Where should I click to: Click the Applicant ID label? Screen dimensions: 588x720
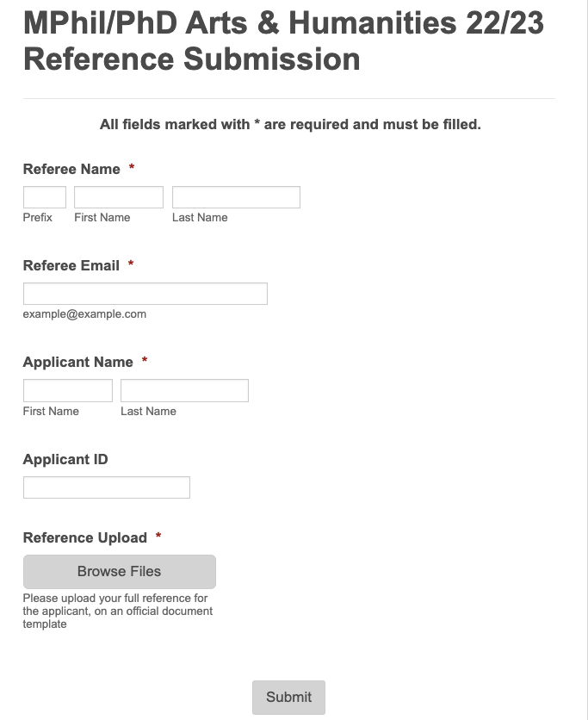65,459
